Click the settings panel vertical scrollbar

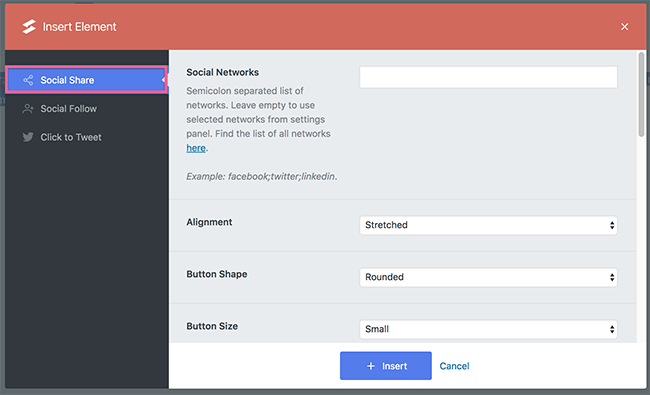[x=641, y=95]
